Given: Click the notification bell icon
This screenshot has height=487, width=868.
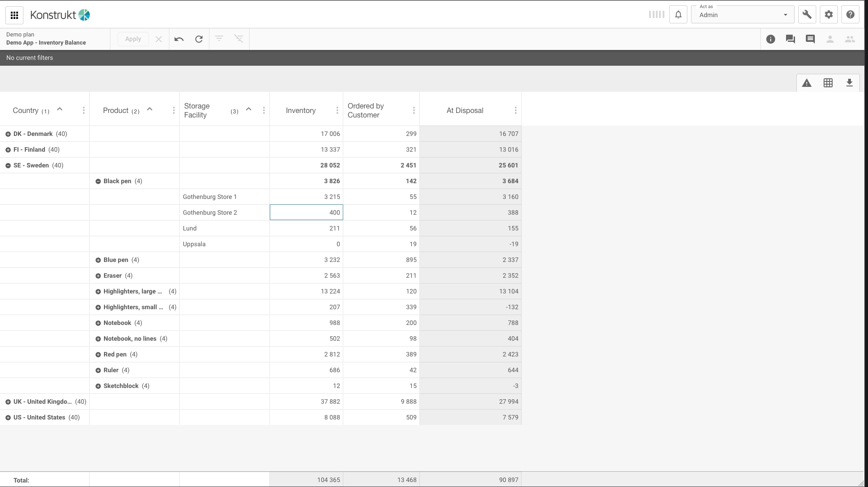Looking at the screenshot, I should pyautogui.click(x=678, y=14).
